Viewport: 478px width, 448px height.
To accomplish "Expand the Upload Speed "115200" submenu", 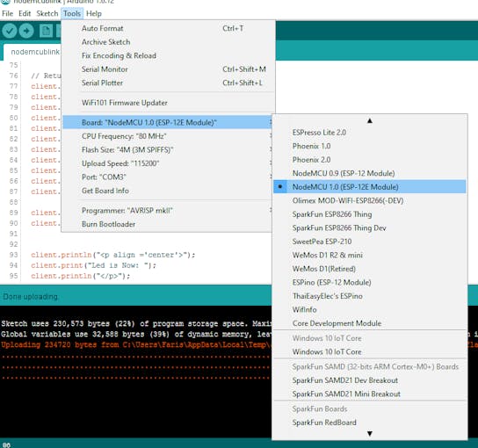I will [167, 163].
